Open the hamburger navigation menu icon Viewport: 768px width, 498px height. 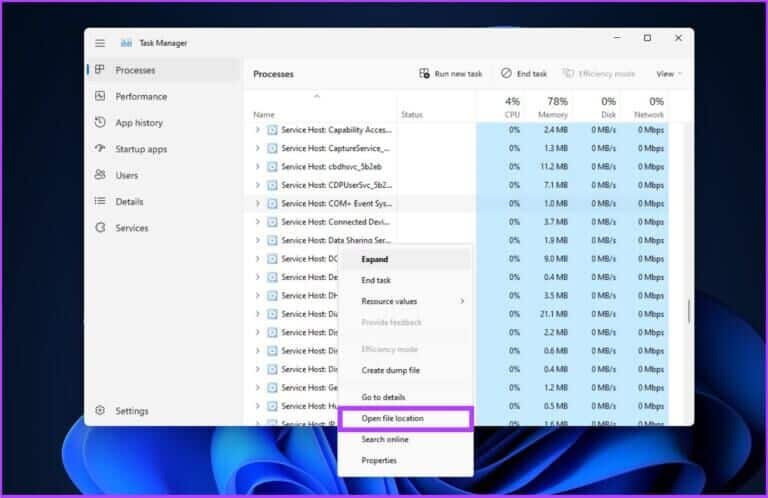point(100,43)
